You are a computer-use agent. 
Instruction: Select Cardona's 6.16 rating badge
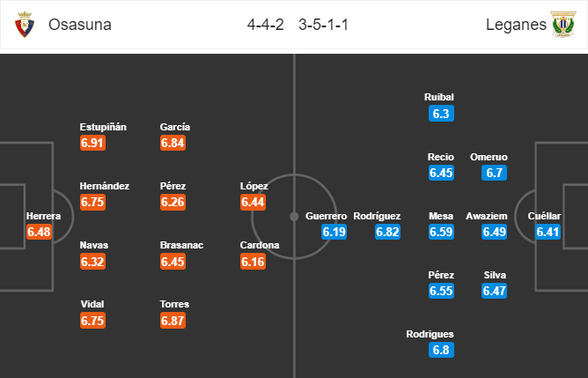(254, 262)
